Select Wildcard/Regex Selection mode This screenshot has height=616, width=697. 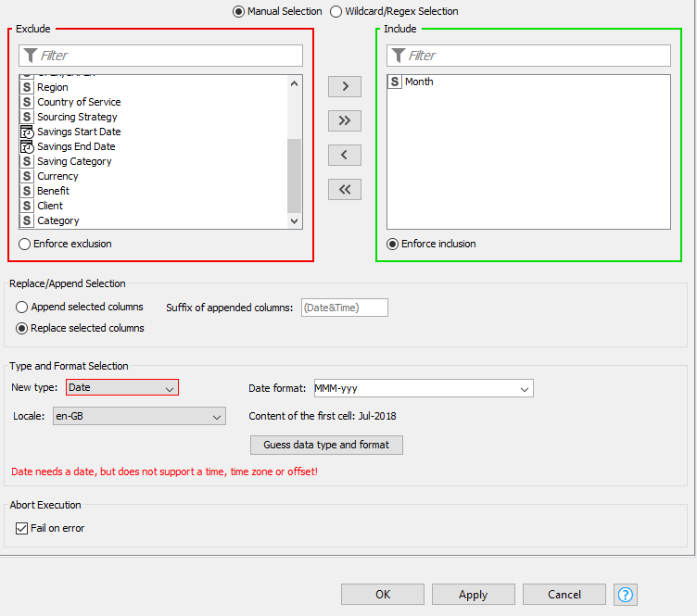pyautogui.click(x=336, y=11)
